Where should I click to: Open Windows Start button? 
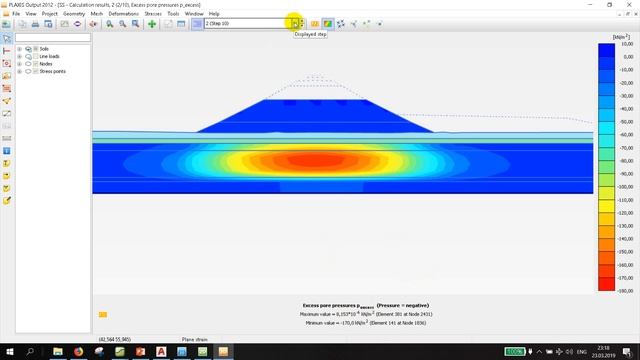pos(9,351)
